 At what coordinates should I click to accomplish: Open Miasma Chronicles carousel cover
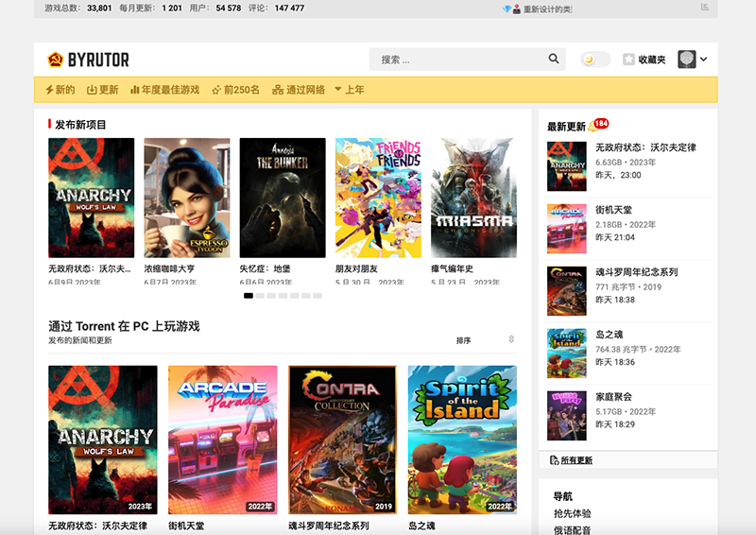tap(474, 198)
